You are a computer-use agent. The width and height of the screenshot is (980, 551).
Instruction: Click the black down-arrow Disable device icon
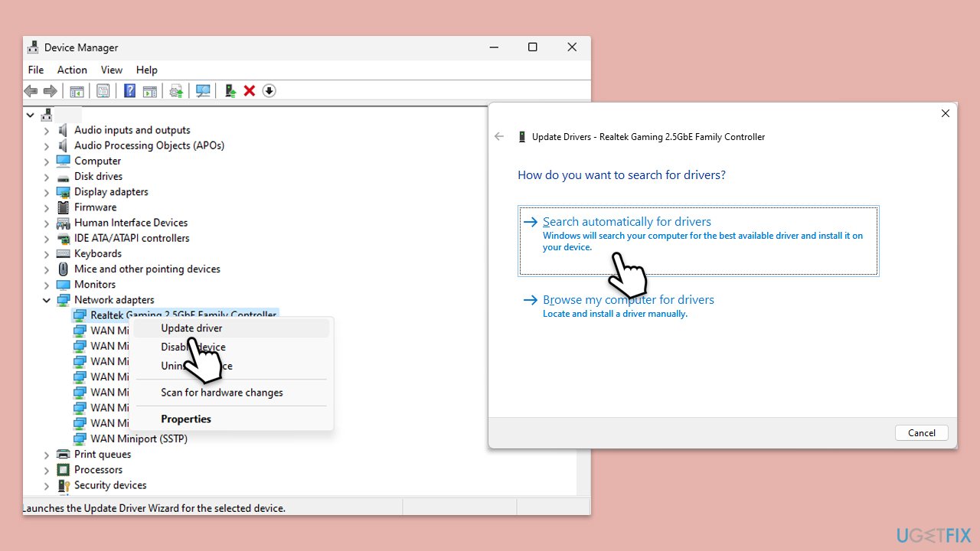click(269, 91)
